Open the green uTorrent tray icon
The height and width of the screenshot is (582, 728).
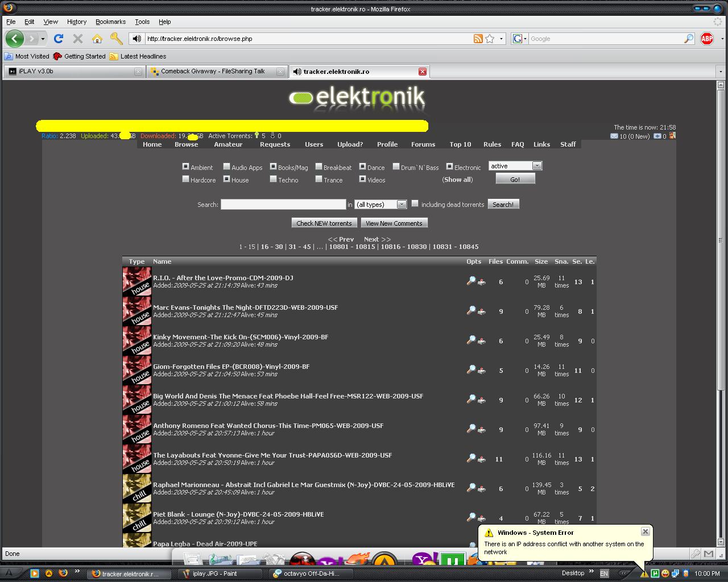(x=655, y=573)
